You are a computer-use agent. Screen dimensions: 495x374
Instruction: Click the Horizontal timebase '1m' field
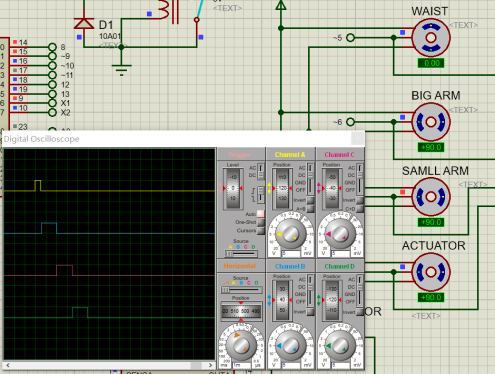(x=242, y=365)
